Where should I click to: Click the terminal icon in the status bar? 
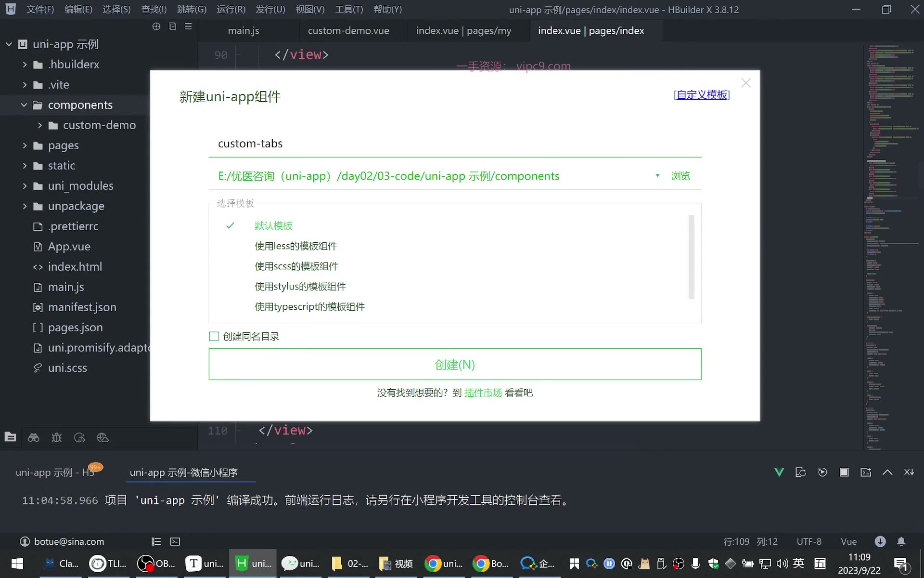[x=175, y=542]
